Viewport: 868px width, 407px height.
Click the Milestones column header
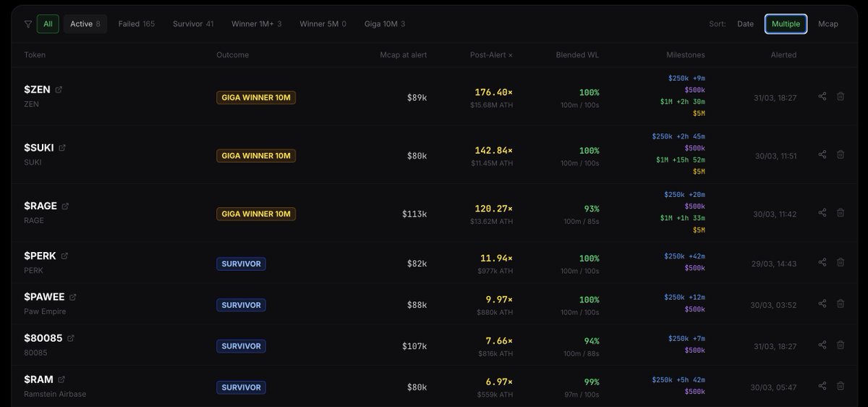(x=686, y=55)
